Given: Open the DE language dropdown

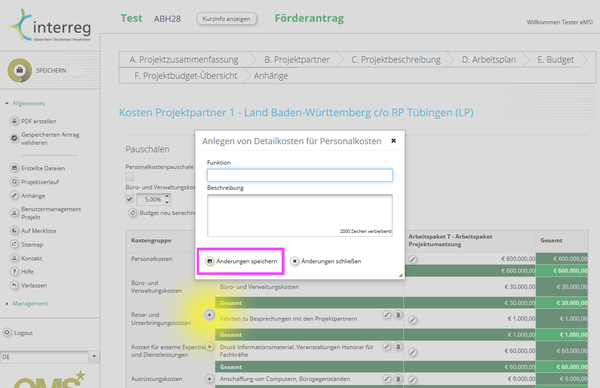Looking at the screenshot, I should pyautogui.click(x=94, y=357).
